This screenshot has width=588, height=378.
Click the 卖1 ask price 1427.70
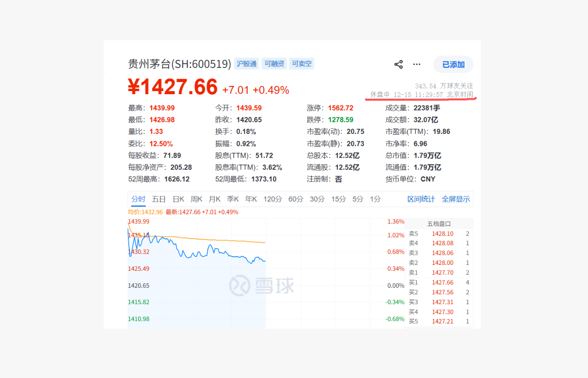pos(443,272)
